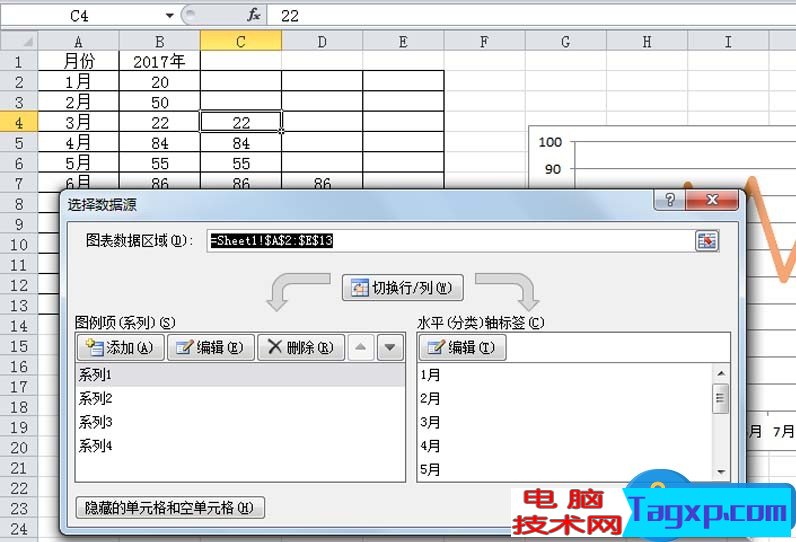Select row 14 header
This screenshot has width=796, height=542.
[19, 325]
